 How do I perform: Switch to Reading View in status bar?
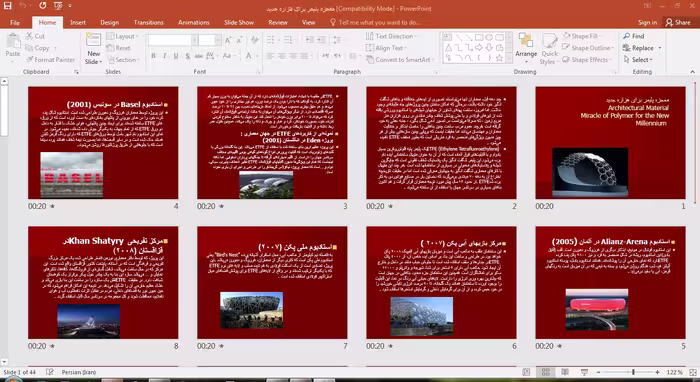click(565, 372)
